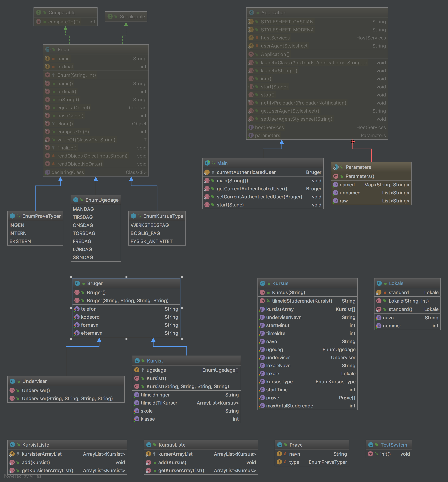The image size is (448, 482).
Task: Select the Kursus class title link
Action: (x=280, y=283)
